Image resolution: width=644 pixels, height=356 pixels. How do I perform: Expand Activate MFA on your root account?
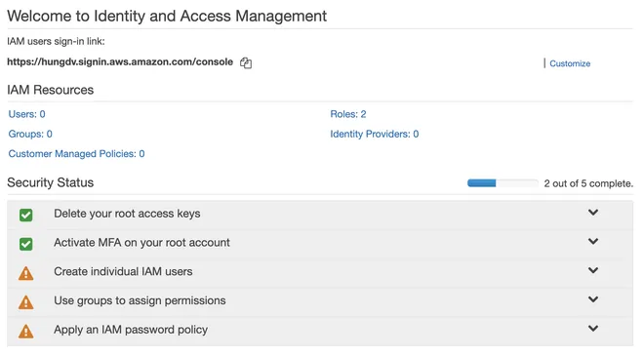[x=592, y=242]
